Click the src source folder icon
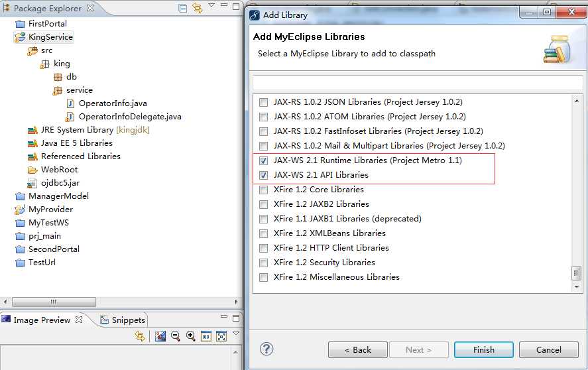The width and height of the screenshot is (588, 370). point(32,50)
